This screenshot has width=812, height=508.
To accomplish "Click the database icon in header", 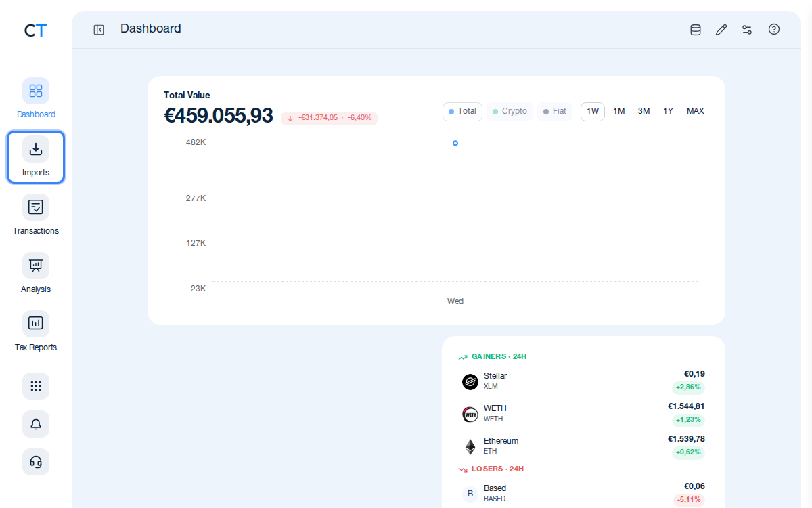I will click(x=695, y=30).
